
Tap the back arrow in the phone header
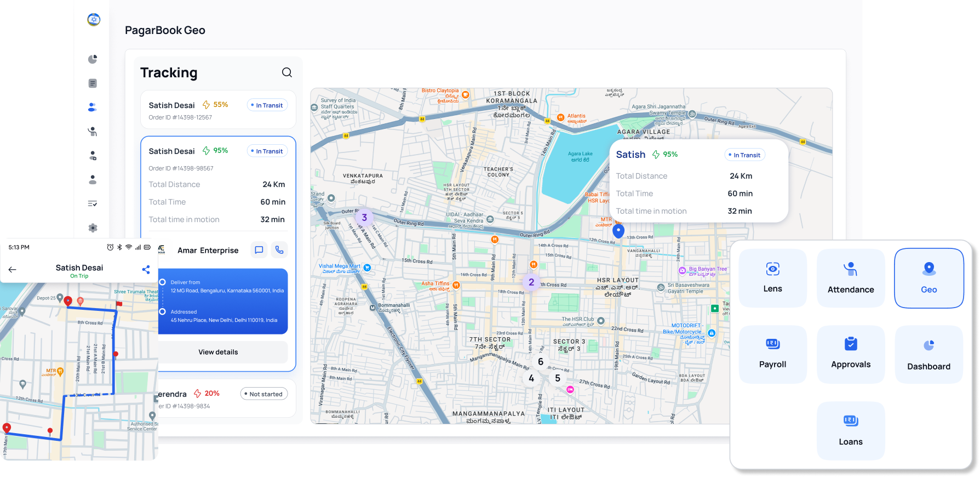point(13,270)
